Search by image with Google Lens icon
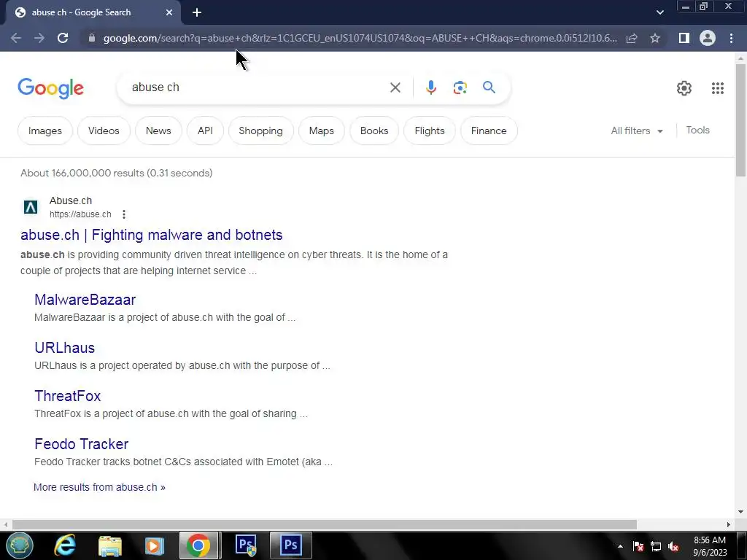Viewport: 747px width, 560px height. tap(460, 87)
